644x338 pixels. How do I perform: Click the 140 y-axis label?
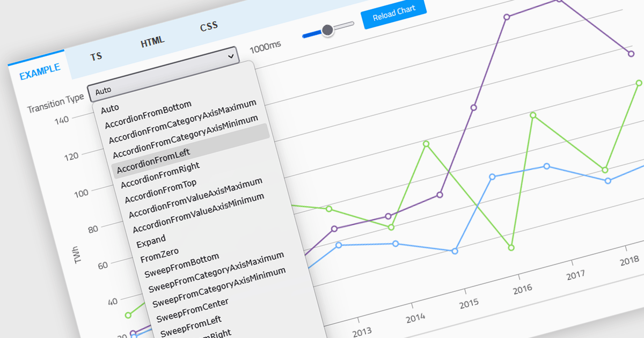(x=62, y=119)
